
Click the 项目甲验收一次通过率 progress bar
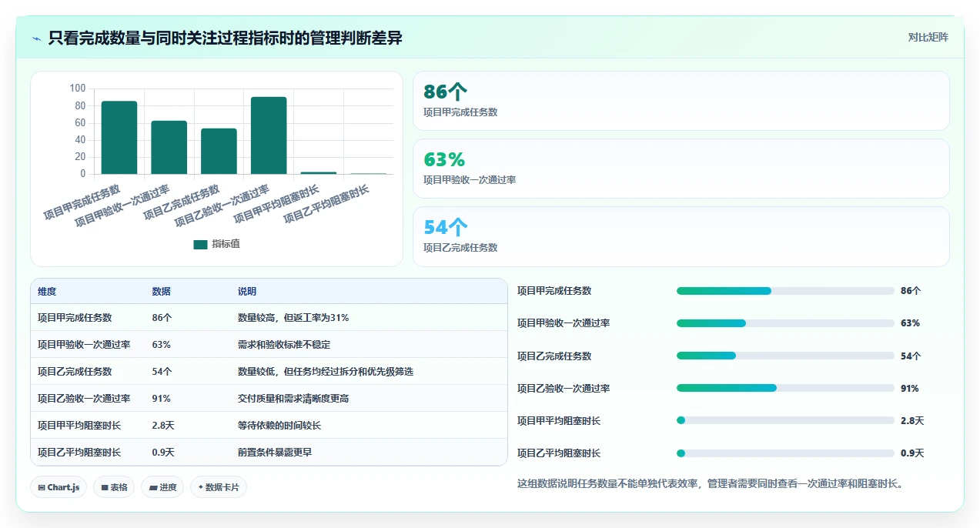coord(785,323)
